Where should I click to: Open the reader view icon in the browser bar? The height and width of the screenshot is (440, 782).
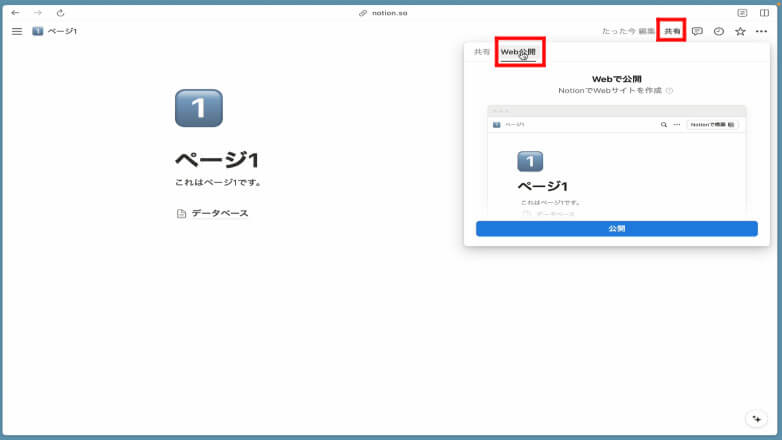(742, 13)
